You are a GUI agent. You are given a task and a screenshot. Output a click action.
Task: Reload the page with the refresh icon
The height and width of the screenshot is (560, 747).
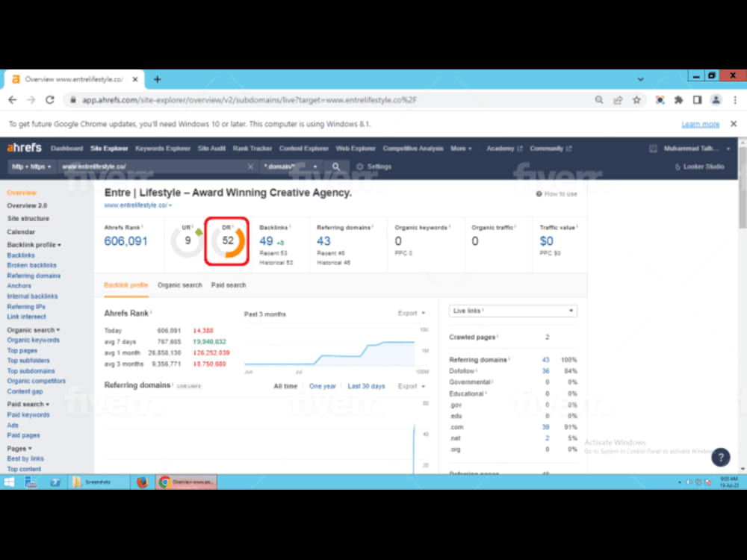(x=50, y=100)
